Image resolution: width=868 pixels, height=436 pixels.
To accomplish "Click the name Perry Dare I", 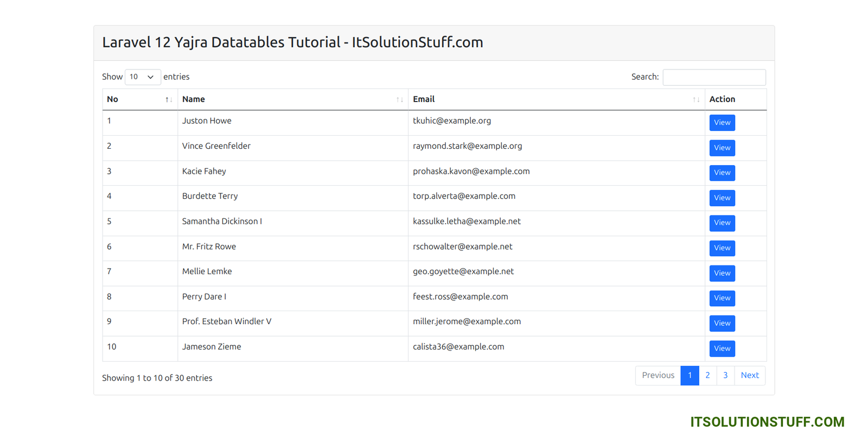I will click(x=204, y=297).
